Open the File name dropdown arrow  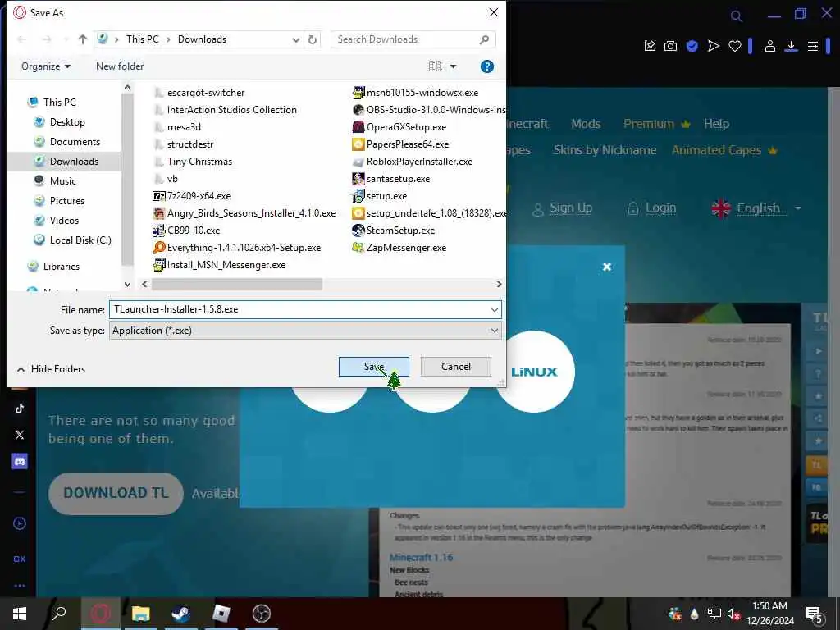click(494, 309)
